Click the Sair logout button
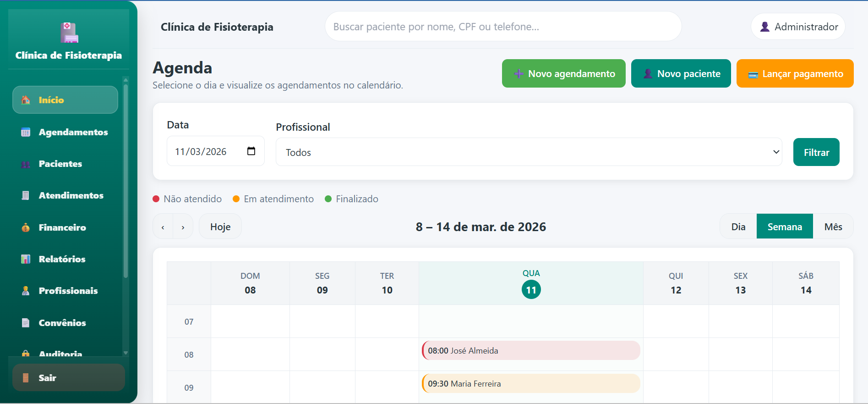The height and width of the screenshot is (404, 868). click(x=69, y=378)
